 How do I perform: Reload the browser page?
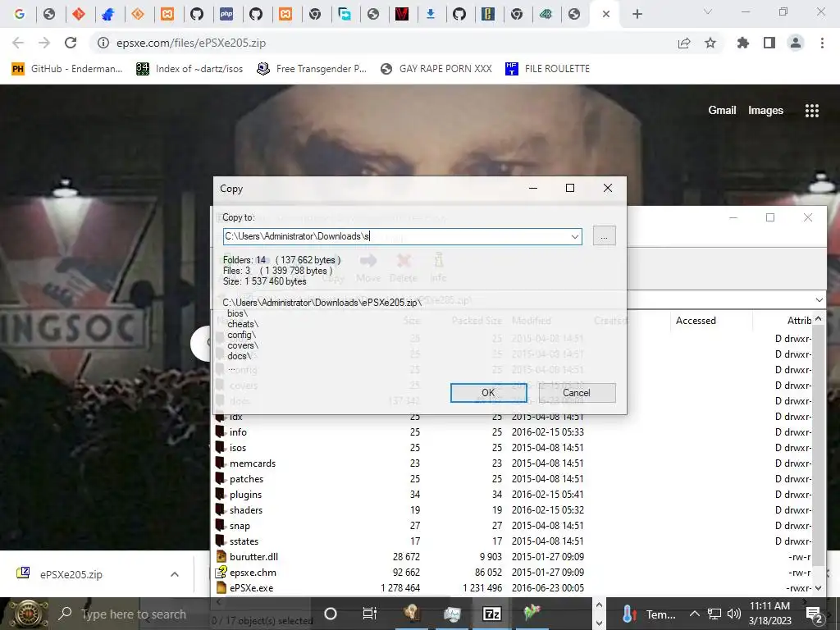(x=71, y=43)
